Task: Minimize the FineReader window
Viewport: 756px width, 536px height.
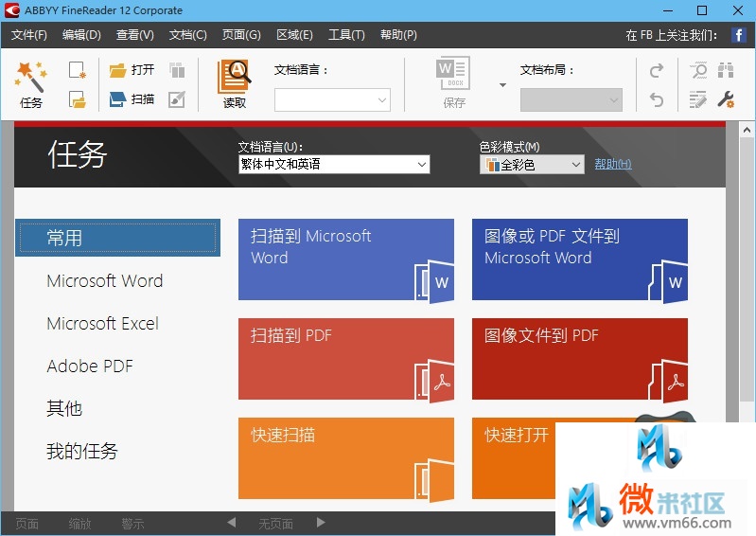Action: (668, 10)
